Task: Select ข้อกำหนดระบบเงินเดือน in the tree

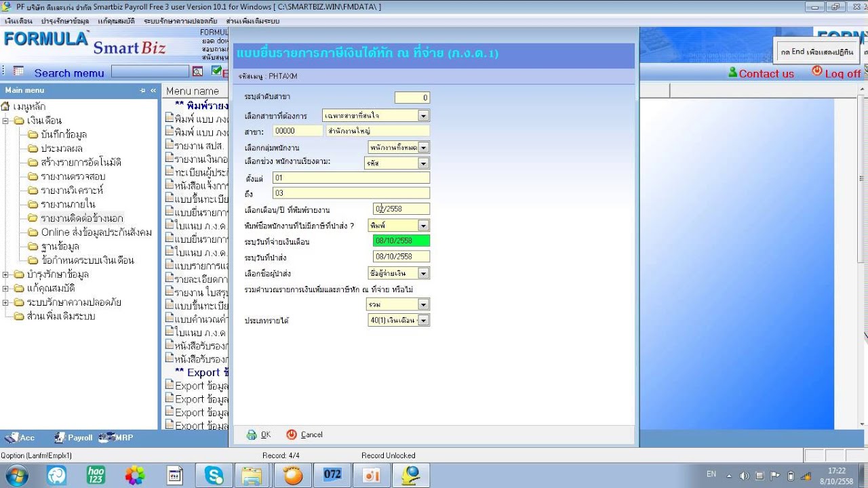Action: (x=87, y=260)
